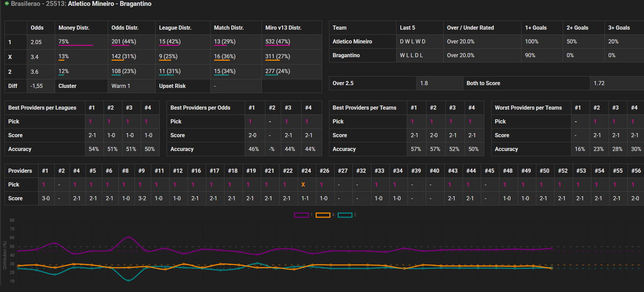Click the 100% value for Atletico 1+ Goals

point(531,42)
